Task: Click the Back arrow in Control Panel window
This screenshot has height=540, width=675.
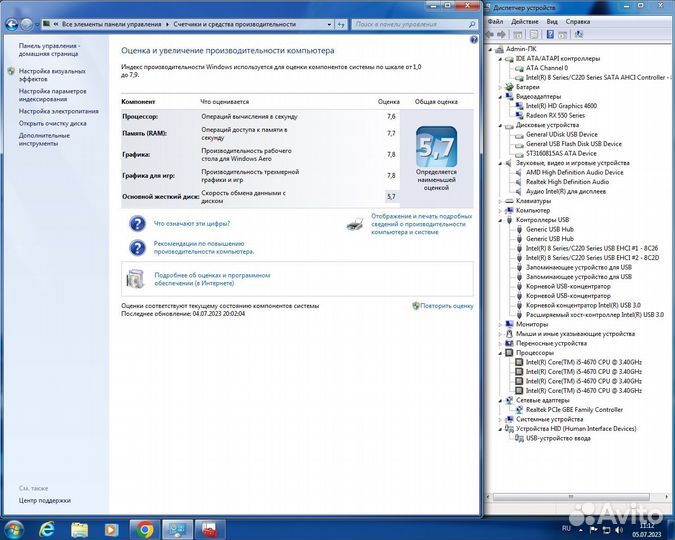Action: [x=12, y=25]
